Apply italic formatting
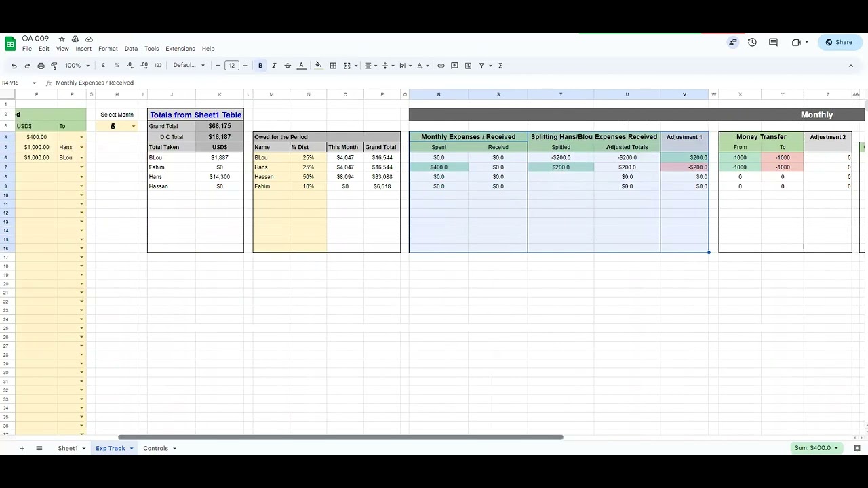868x488 pixels. (x=274, y=66)
